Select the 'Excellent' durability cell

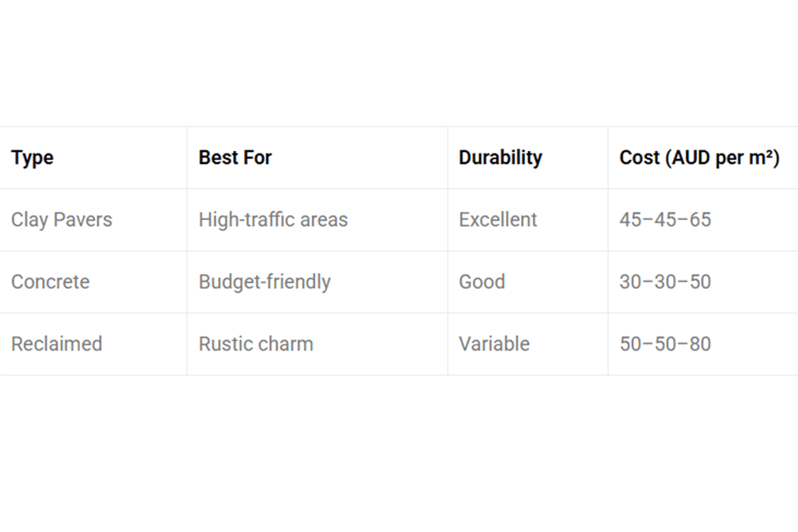coord(498,220)
